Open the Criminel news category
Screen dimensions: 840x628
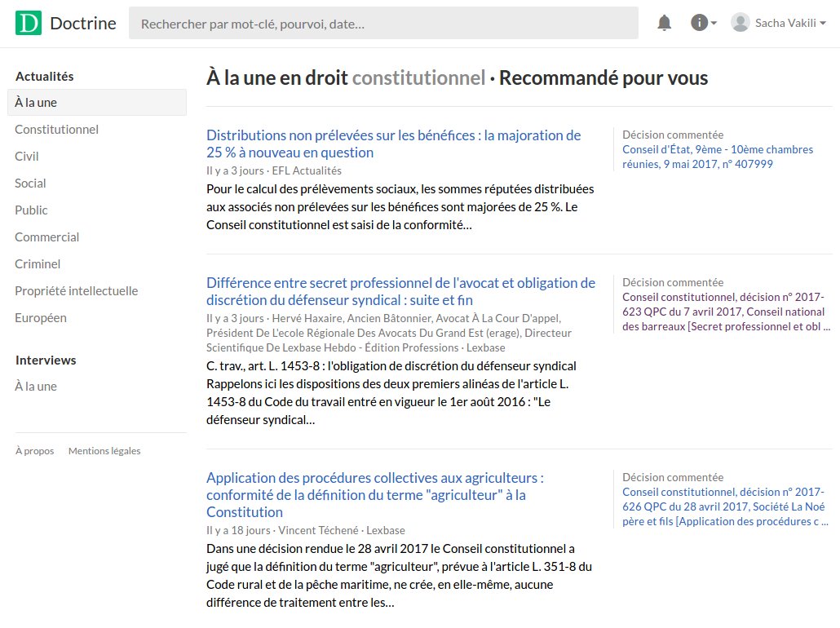click(x=38, y=263)
